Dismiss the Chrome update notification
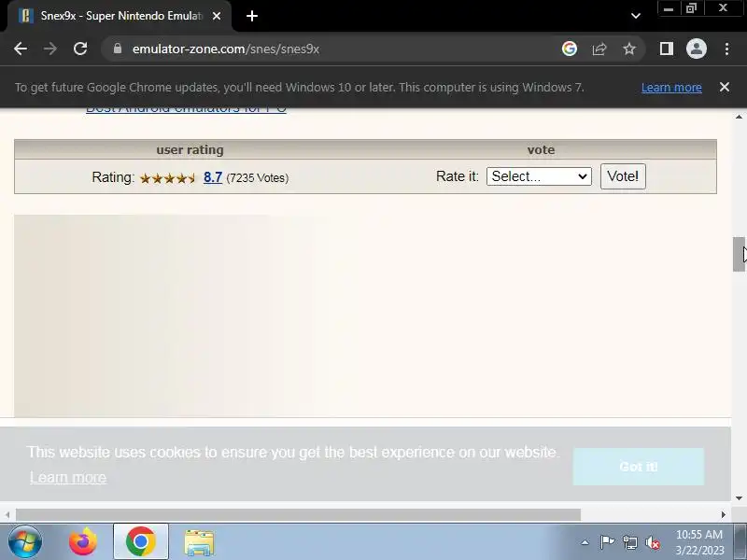This screenshot has height=560, width=747. point(725,87)
